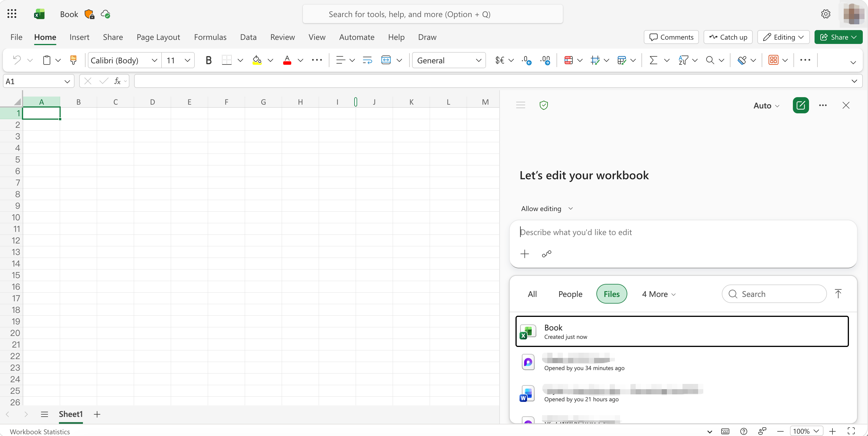Screen dimensions: 868x436
Task: Decrease decimal places
Action: (x=526, y=60)
